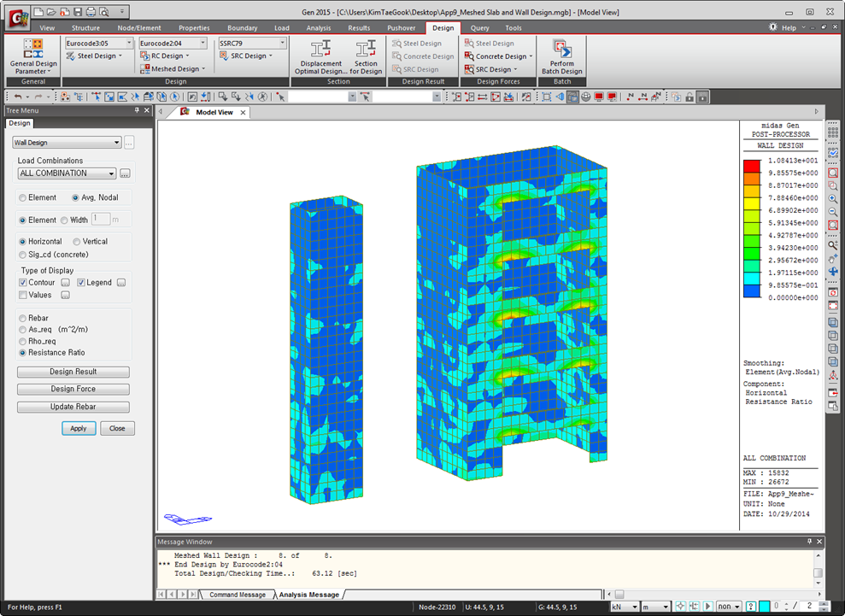Click the element number display icon
845x616 pixels.
(x=643, y=97)
